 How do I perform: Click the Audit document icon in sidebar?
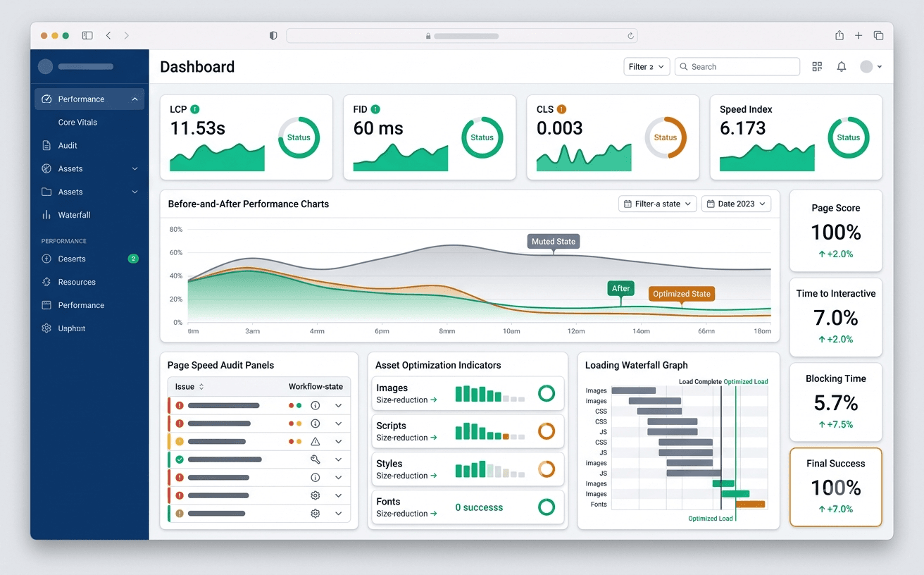[46, 145]
